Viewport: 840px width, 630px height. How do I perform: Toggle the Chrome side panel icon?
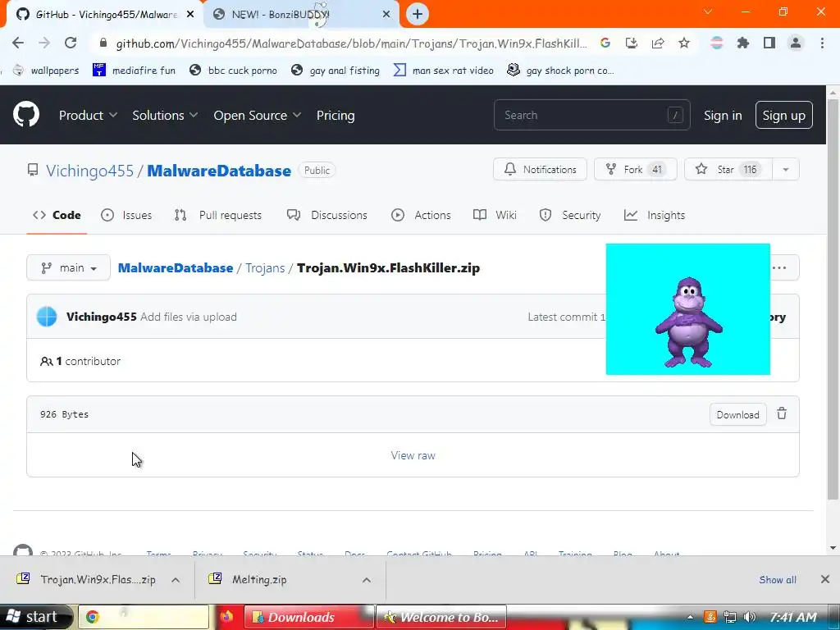click(769, 43)
